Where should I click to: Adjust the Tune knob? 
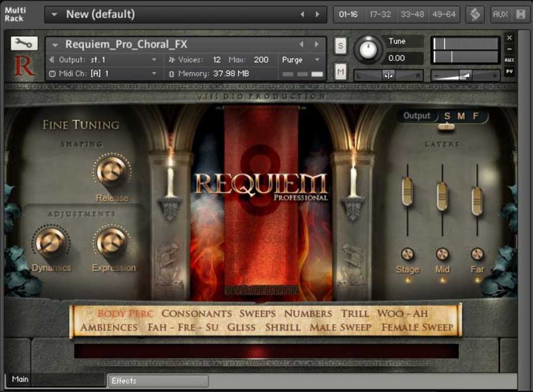[x=368, y=50]
